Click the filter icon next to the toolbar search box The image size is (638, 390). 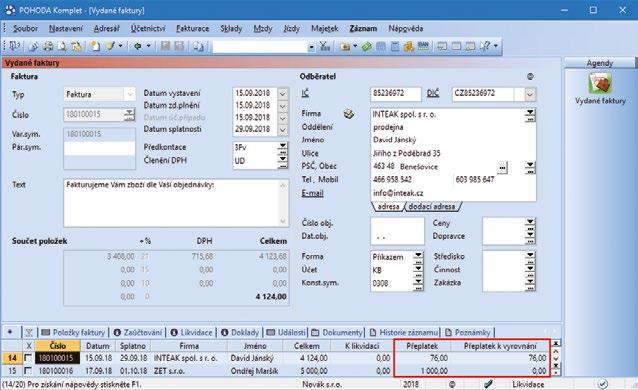[325, 47]
